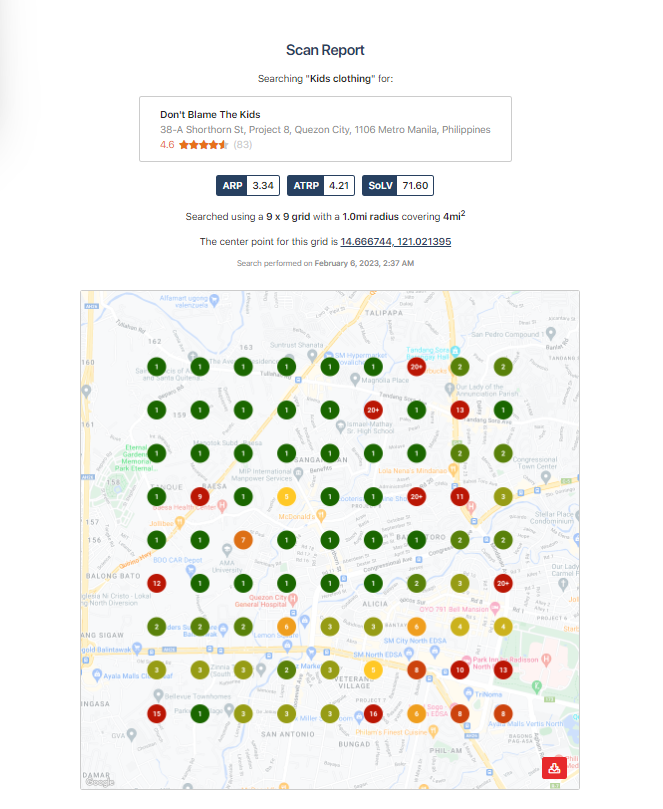The width and height of the screenshot is (663, 809).
Task: Select the orange grid pin labeled 7
Action: (243, 540)
